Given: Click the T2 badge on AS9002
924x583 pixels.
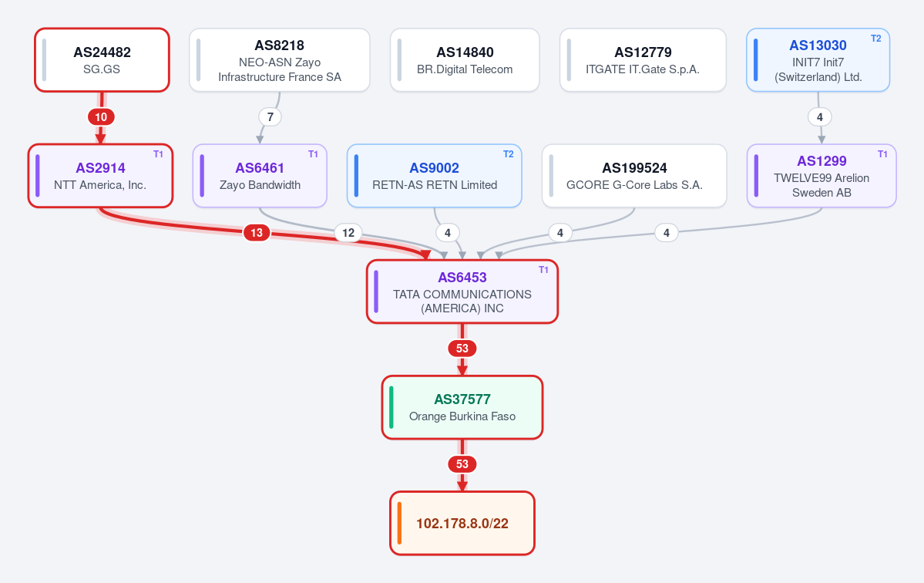Looking at the screenshot, I should [x=508, y=154].
